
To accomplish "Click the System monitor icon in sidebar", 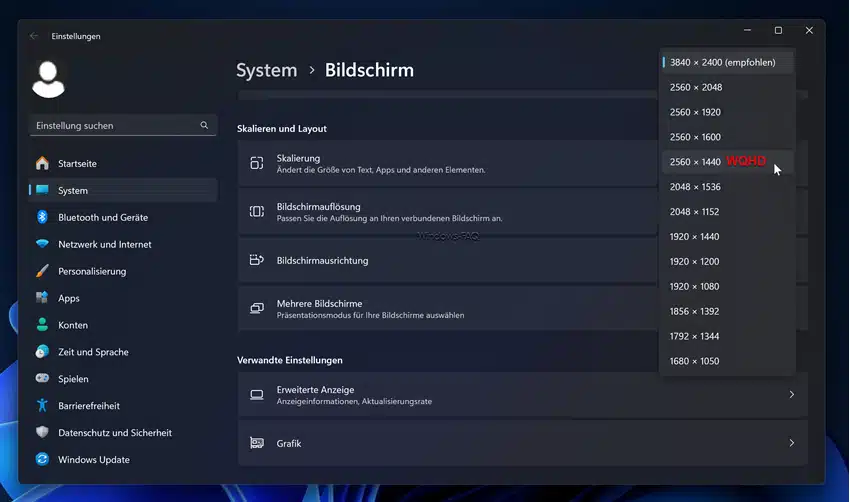I will pos(42,190).
